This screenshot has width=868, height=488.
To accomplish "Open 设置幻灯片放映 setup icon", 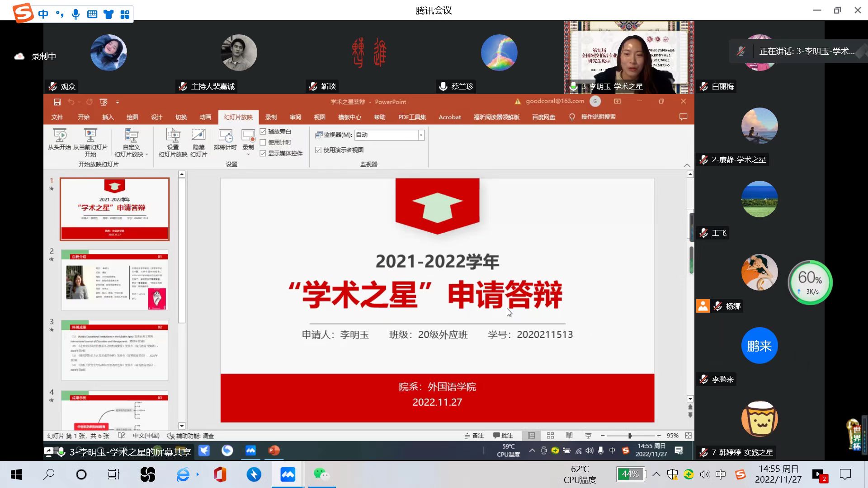I will pyautogui.click(x=173, y=136).
